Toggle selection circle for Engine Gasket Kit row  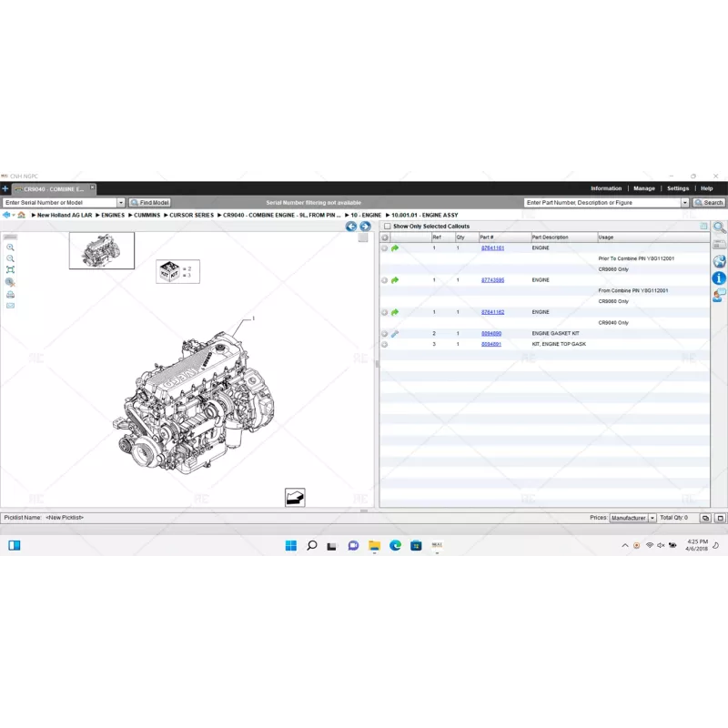385,334
